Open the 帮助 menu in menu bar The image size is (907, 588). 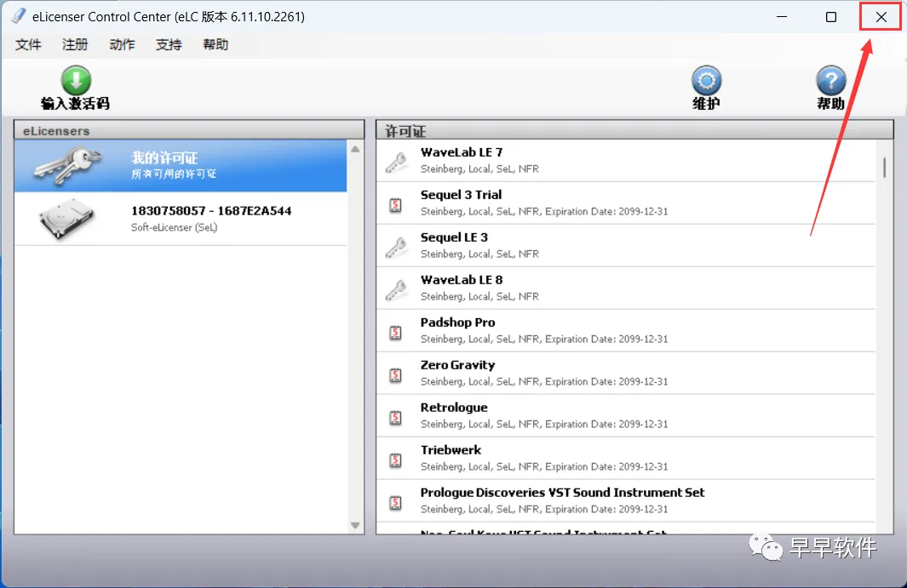[215, 44]
